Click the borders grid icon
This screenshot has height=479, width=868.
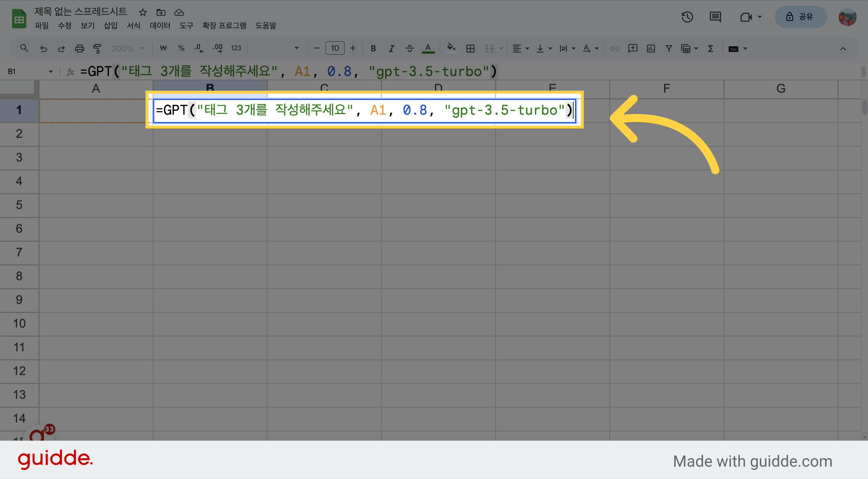470,49
